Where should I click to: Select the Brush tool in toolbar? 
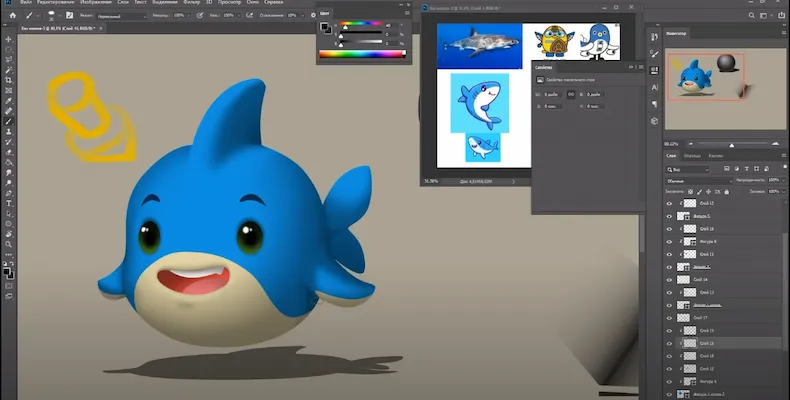pos(8,121)
